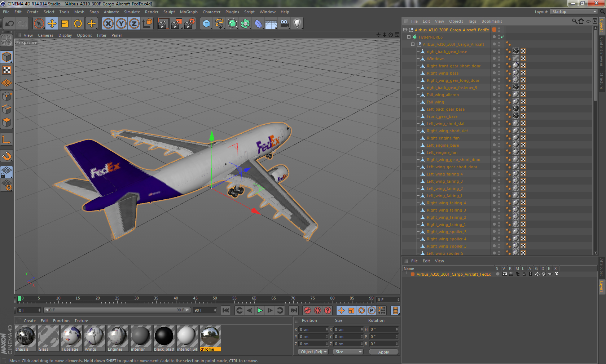
Task: Toggle HyperNURBS enabled checkmark
Action: click(502, 37)
